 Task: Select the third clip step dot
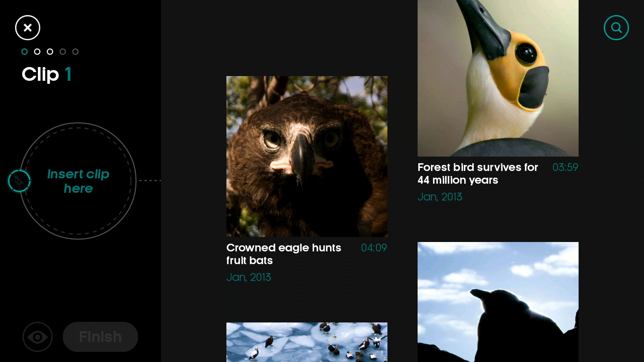click(x=50, y=52)
